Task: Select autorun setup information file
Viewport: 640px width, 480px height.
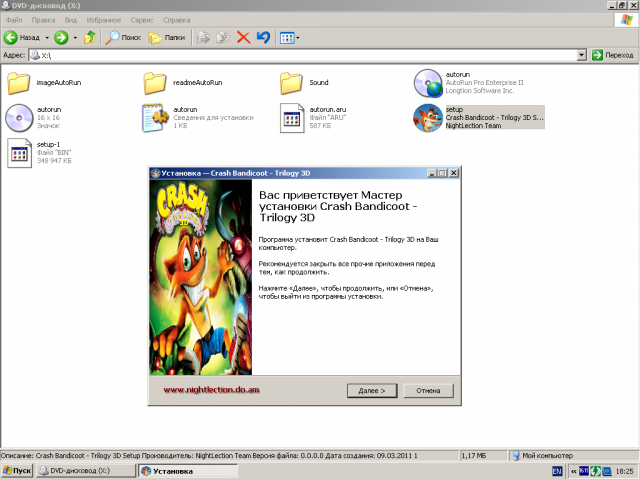Action: pyautogui.click(x=198, y=118)
